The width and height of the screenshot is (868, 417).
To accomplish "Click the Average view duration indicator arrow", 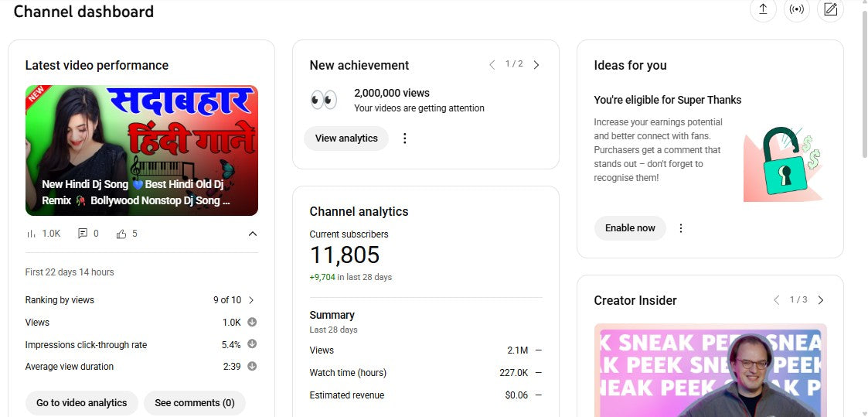I will [x=252, y=367].
